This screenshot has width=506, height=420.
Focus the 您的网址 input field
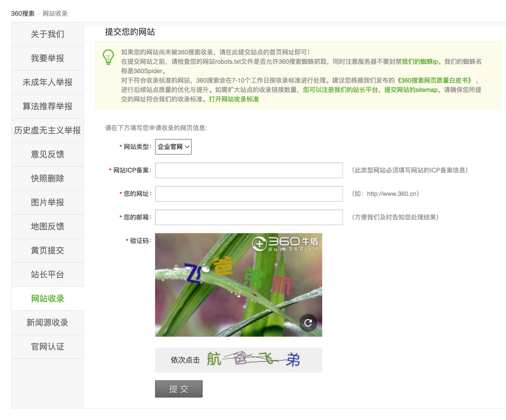click(249, 194)
